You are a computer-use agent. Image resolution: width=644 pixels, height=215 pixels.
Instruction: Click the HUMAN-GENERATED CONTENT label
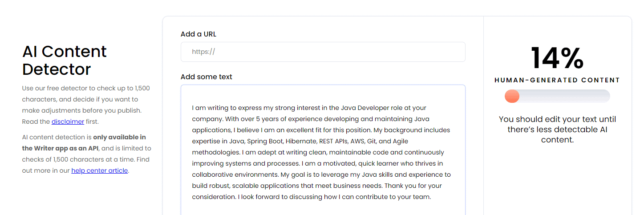[x=557, y=80]
